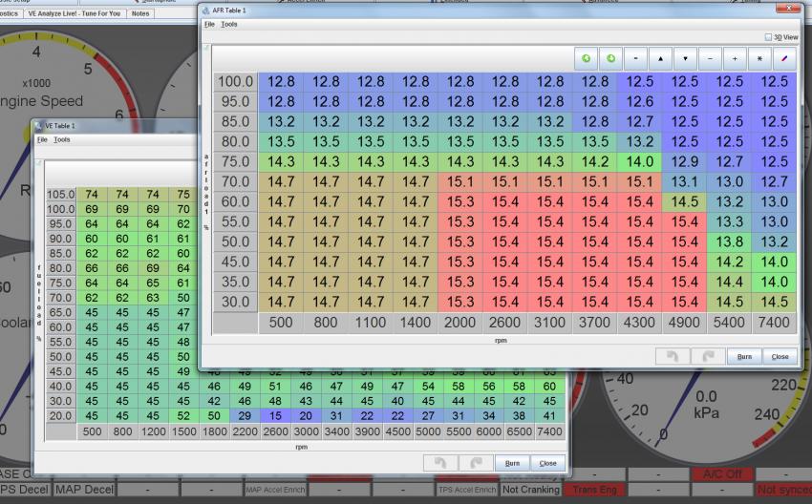
Task: Open the Notes tab
Action: click(x=140, y=13)
